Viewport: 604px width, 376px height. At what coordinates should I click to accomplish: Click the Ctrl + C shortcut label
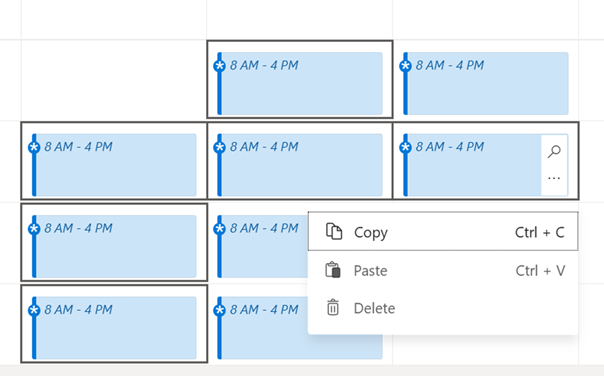(540, 232)
